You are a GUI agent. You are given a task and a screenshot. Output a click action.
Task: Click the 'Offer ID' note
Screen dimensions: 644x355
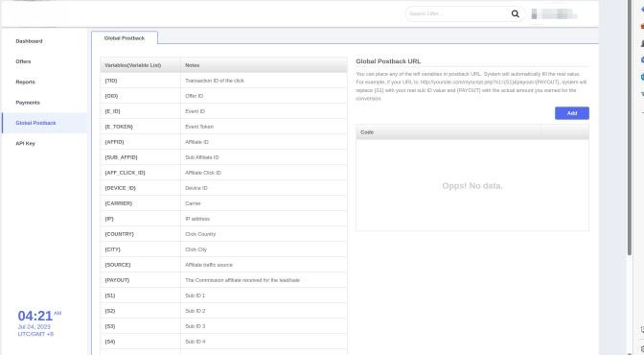(x=195, y=96)
